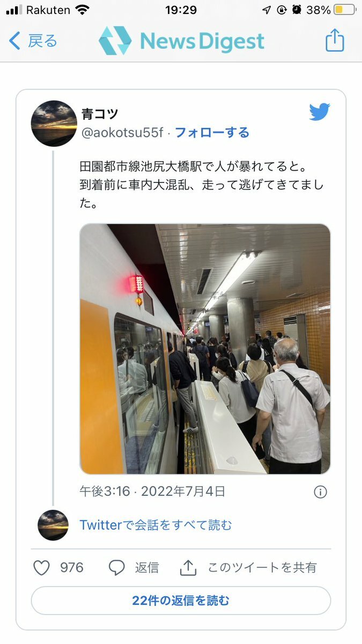The width and height of the screenshot is (362, 644).
Task: Tap the back chevron icon
Action: point(15,41)
